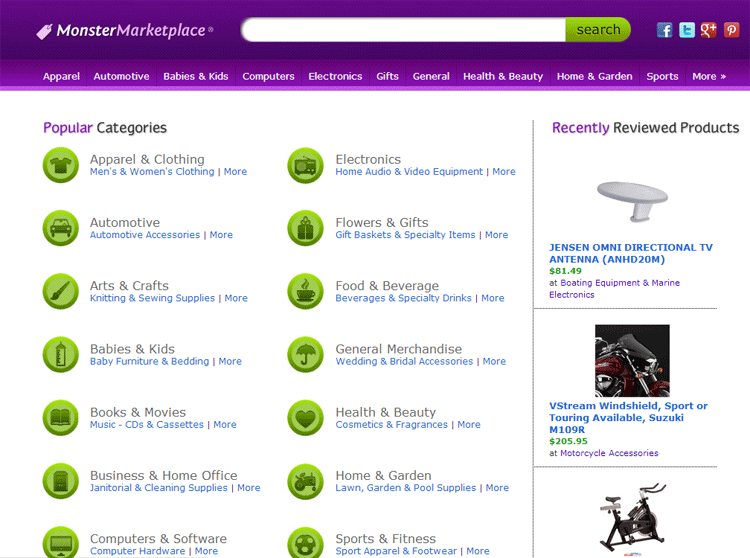This screenshot has height=558, width=750.
Task: Click the MonsterMarketplace logo
Action: click(x=125, y=30)
